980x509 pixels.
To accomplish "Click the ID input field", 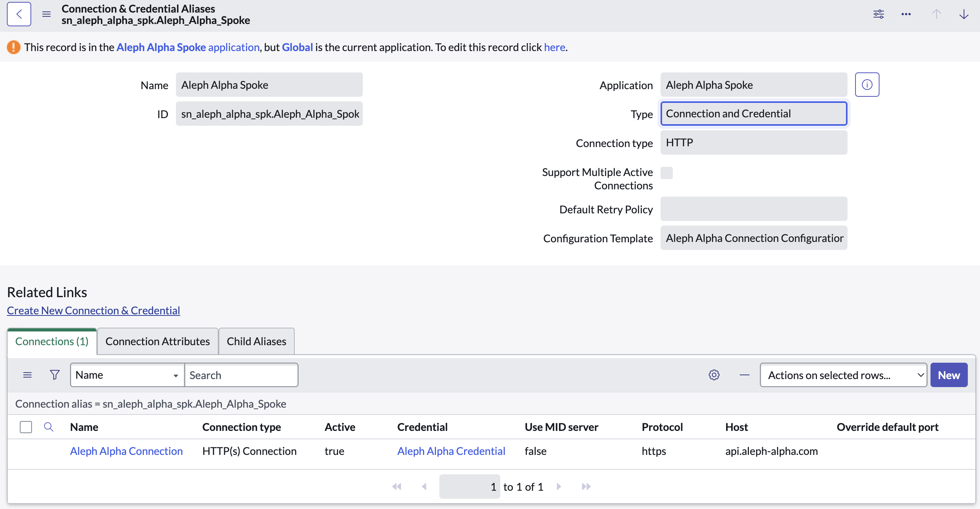I will [x=269, y=114].
